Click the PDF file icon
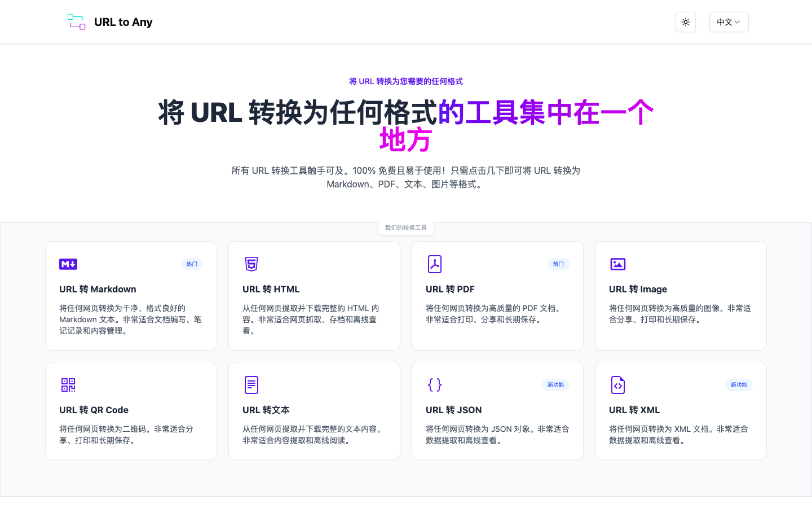 435,264
